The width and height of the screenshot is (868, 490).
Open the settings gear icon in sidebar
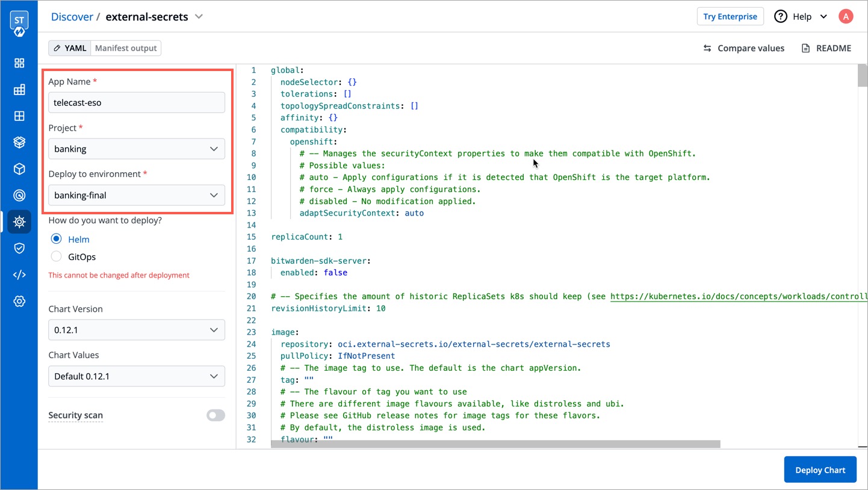19,301
